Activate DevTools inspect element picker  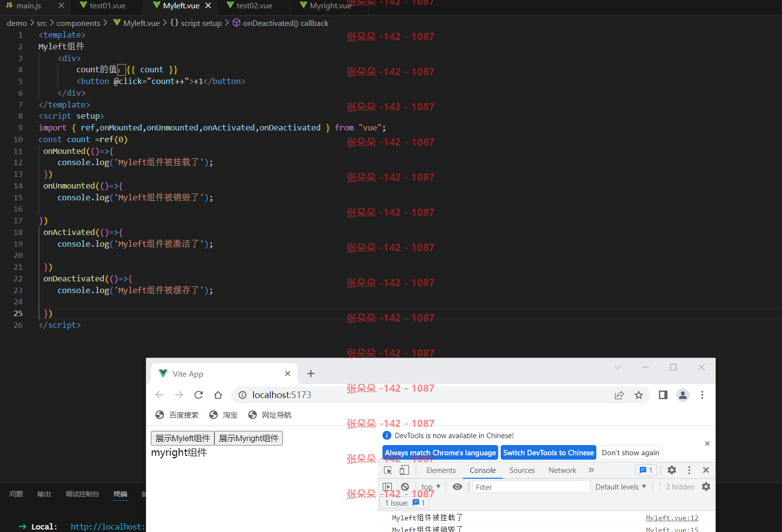[x=388, y=470]
